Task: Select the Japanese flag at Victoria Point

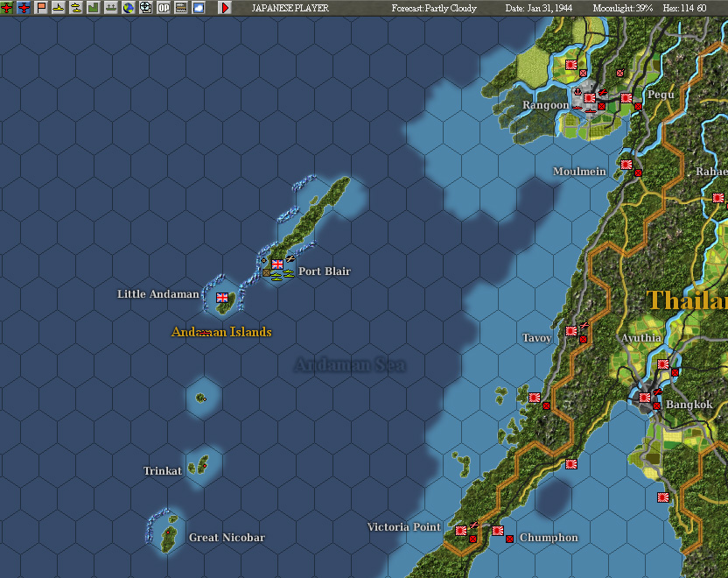Action: (x=461, y=531)
